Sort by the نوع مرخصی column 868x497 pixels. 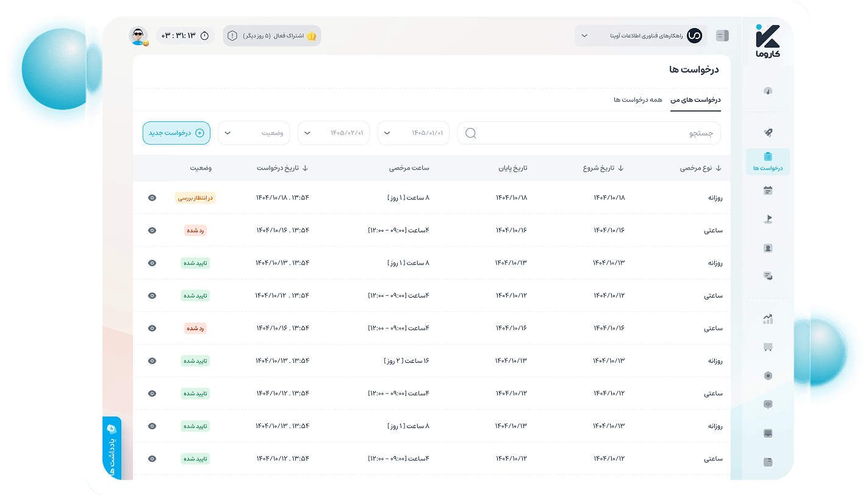(x=701, y=168)
